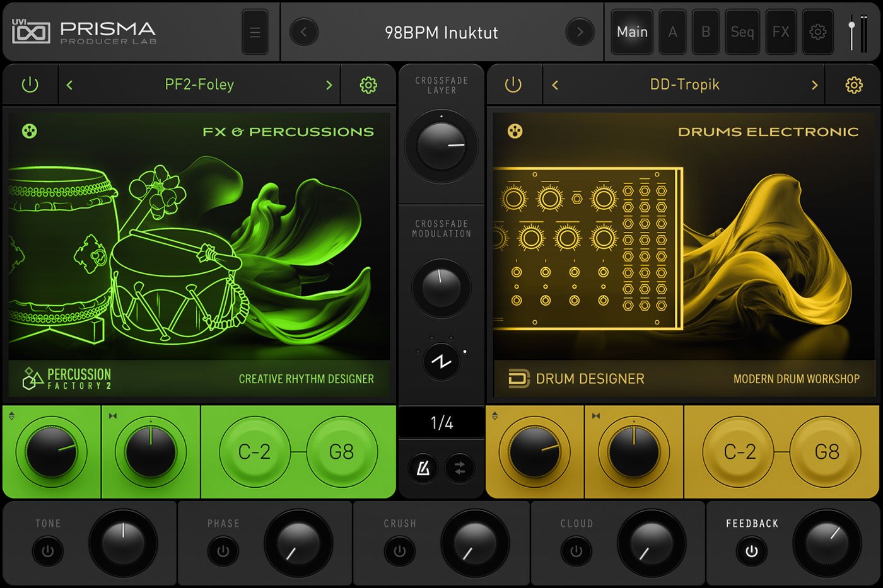Click the master output level meter
Image resolution: width=883 pixels, height=588 pixels.
coord(864,33)
